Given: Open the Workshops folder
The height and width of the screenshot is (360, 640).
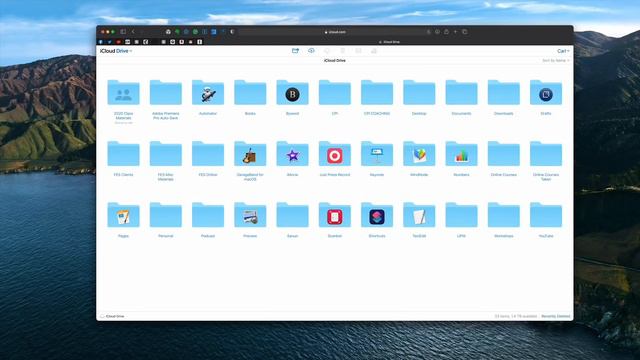Looking at the screenshot, I should (x=504, y=215).
